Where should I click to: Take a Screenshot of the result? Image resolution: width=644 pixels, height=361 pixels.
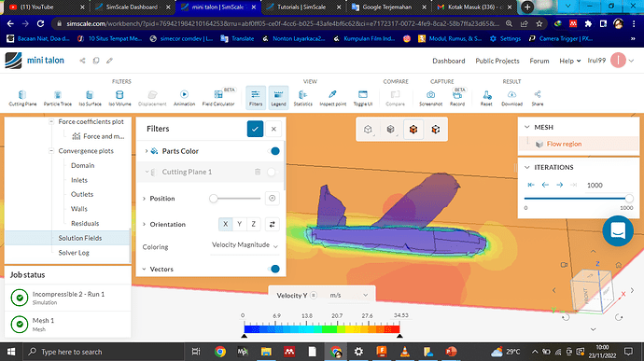pyautogui.click(x=430, y=98)
